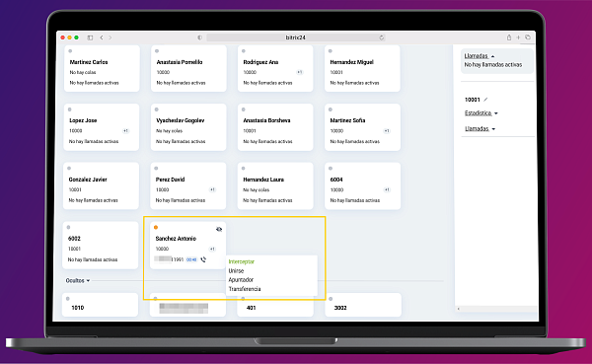592x364 pixels.
Task: Show the browser tab overview icon
Action: point(528,37)
